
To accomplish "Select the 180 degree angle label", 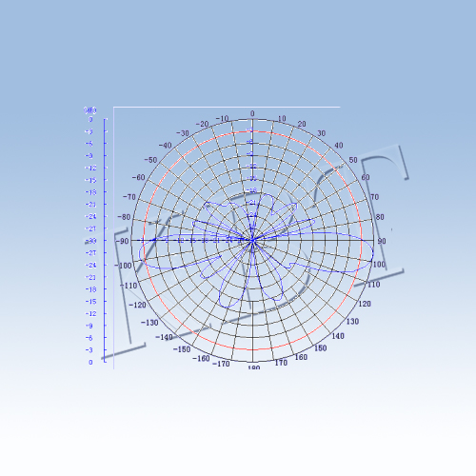I will click(x=254, y=367).
